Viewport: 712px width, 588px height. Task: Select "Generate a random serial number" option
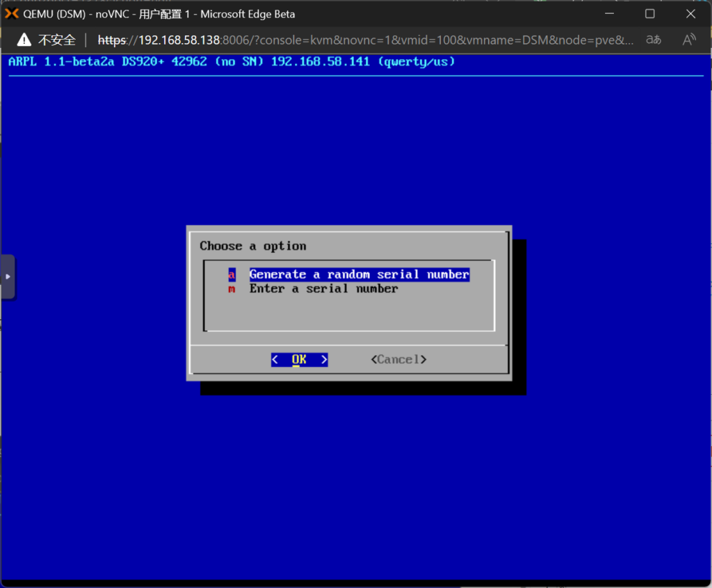pyautogui.click(x=359, y=275)
